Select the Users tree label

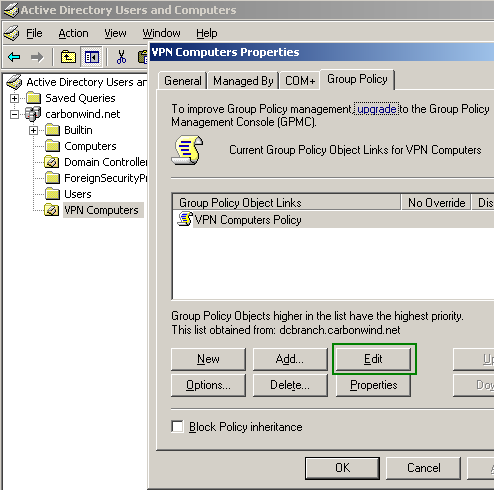pos(78,194)
